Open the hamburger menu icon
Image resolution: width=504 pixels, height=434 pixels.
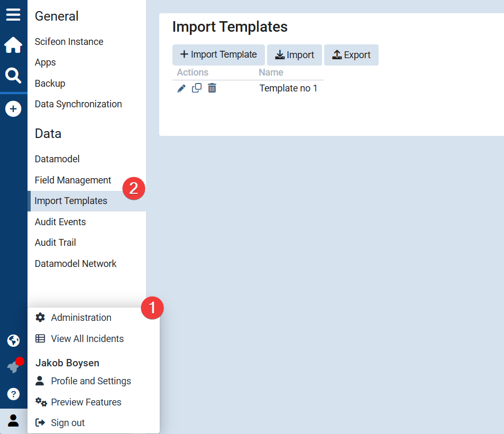[13, 14]
